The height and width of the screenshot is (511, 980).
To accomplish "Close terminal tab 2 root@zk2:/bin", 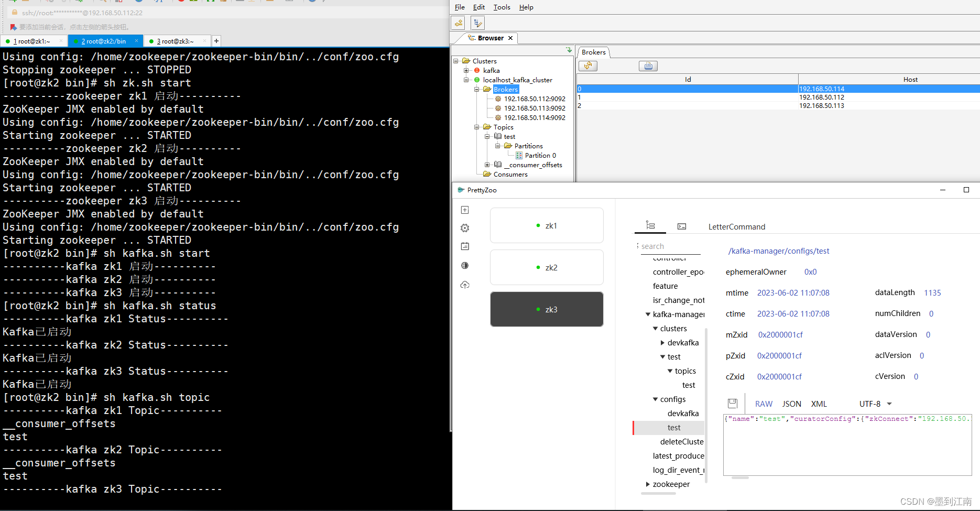I will (x=137, y=40).
